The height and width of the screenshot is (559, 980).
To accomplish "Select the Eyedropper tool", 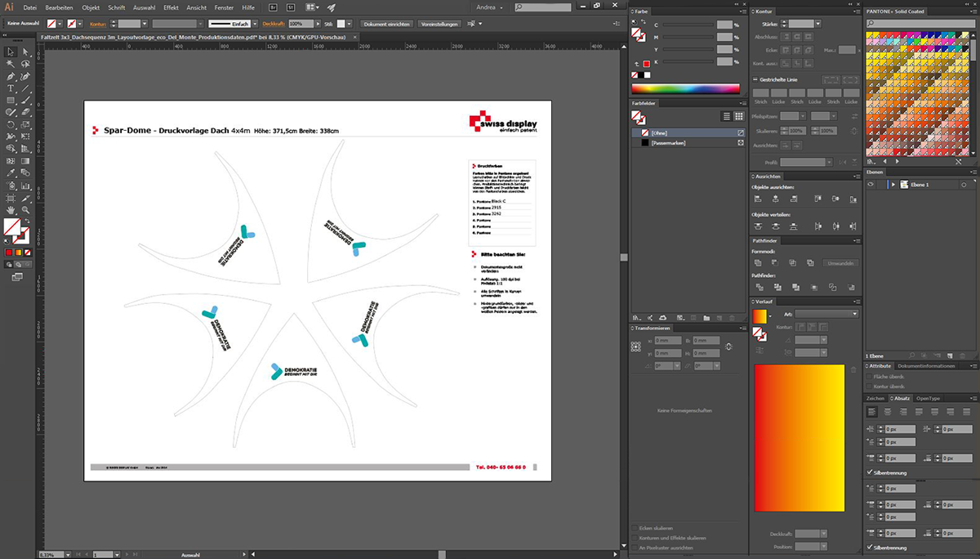I will point(11,173).
